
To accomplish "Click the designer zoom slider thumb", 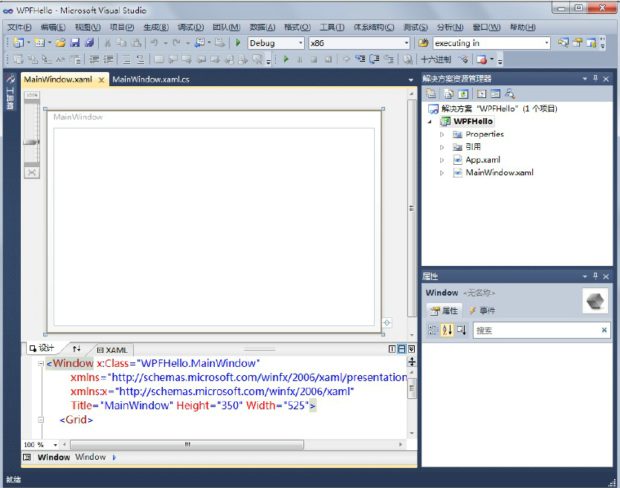I will coord(31,142).
